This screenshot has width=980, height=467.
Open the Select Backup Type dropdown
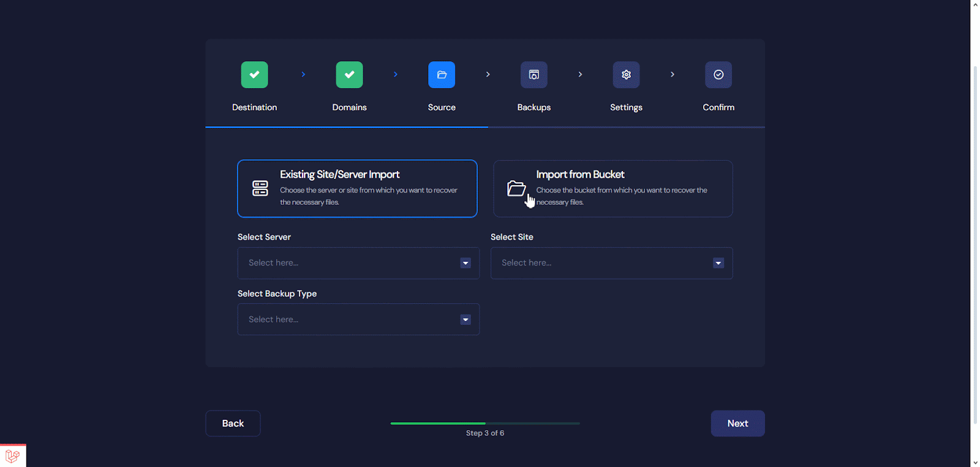point(358,319)
